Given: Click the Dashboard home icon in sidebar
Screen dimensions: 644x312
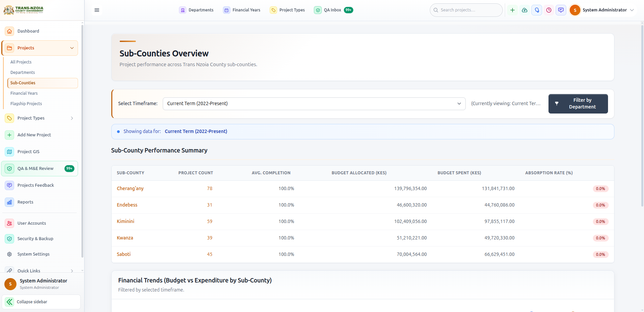Looking at the screenshot, I should (9, 31).
